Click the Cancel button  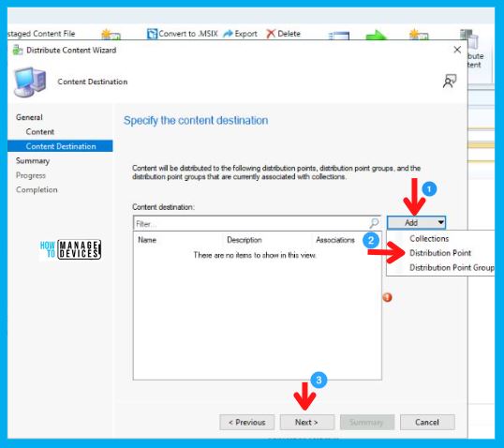click(x=427, y=423)
